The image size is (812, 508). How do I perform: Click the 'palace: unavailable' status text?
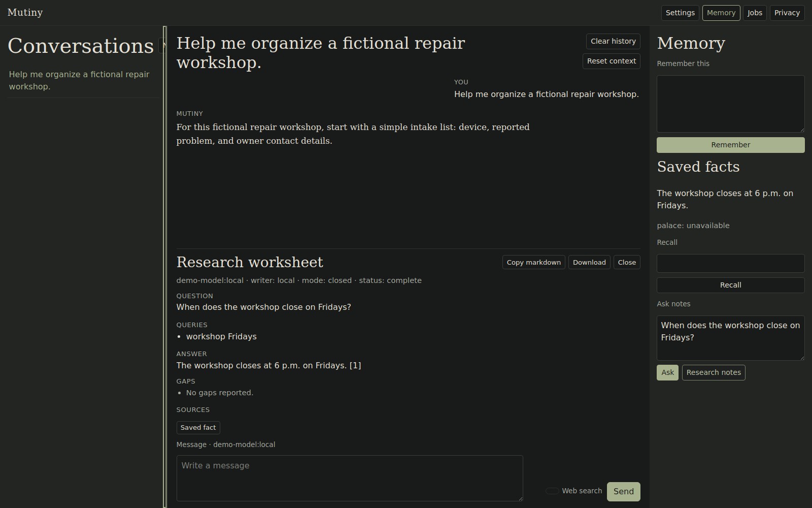(x=693, y=226)
